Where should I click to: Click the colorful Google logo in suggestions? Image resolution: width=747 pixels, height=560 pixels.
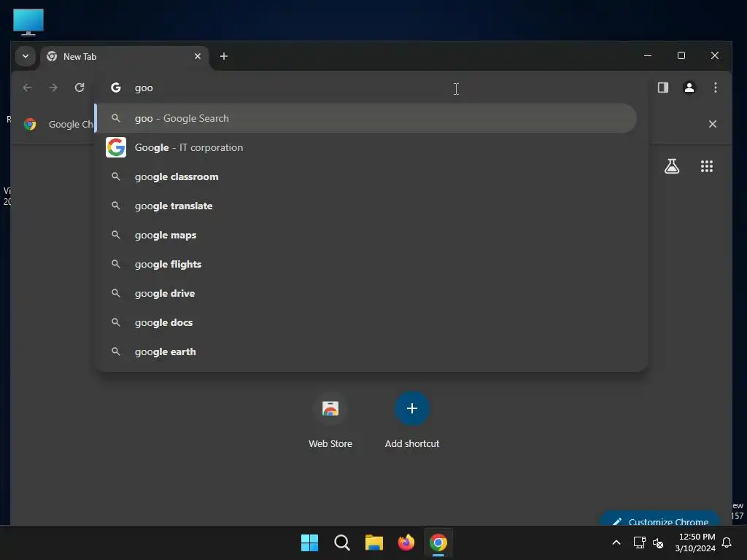tap(116, 147)
